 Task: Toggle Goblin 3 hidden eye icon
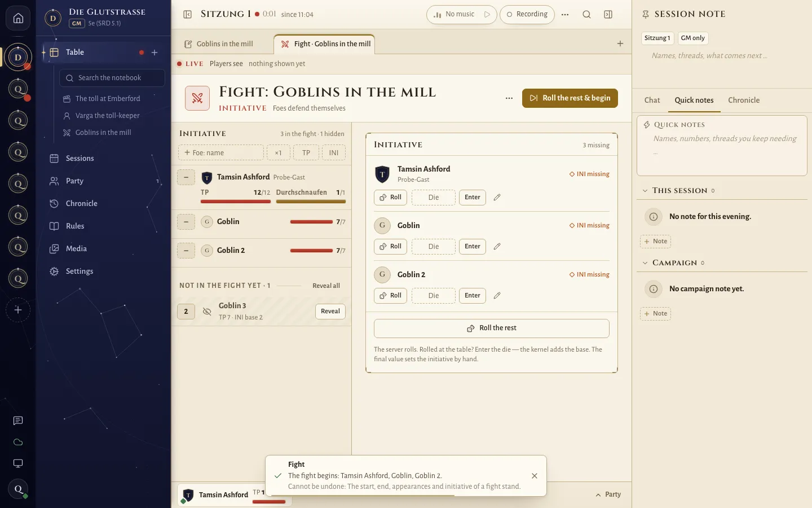(207, 312)
